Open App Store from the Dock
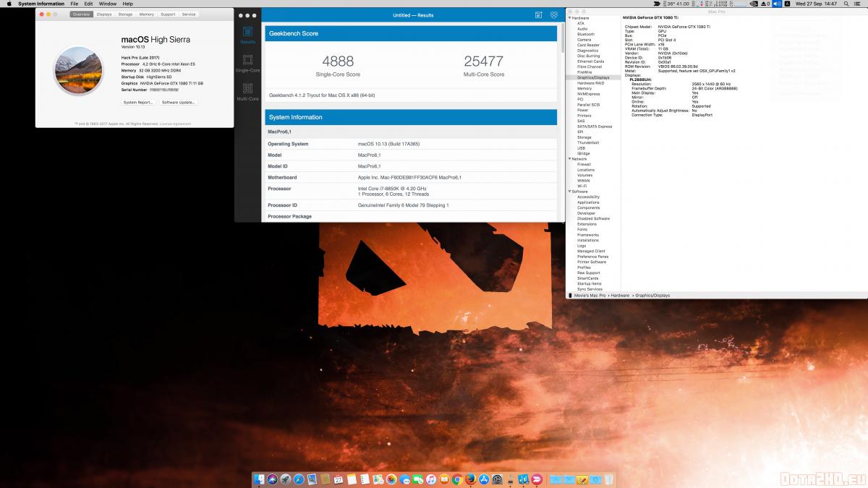868x488 pixels. (483, 479)
